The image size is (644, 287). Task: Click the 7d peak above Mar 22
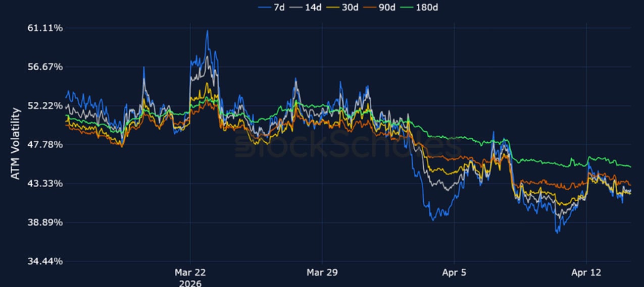click(207, 31)
